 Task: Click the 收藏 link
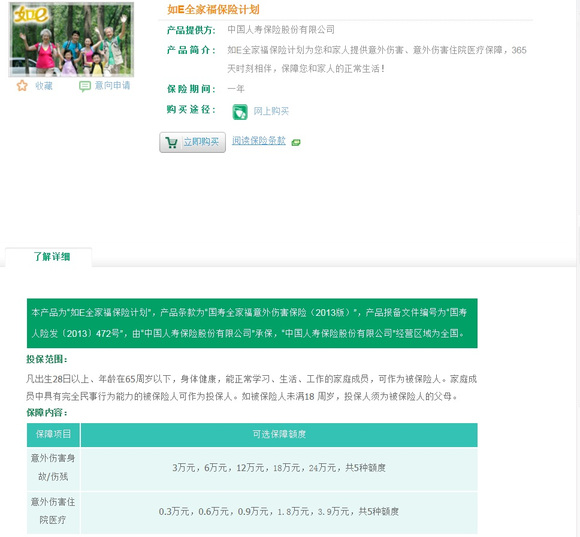pyautogui.click(x=44, y=86)
